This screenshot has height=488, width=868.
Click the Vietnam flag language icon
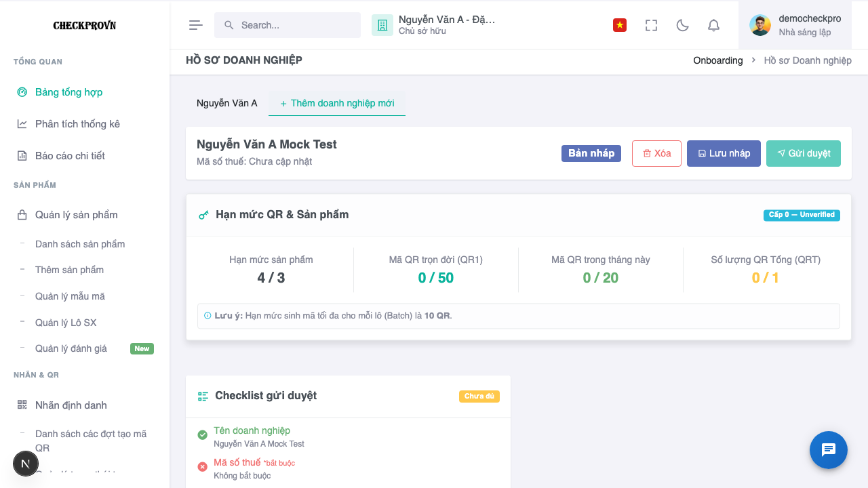[x=619, y=25]
